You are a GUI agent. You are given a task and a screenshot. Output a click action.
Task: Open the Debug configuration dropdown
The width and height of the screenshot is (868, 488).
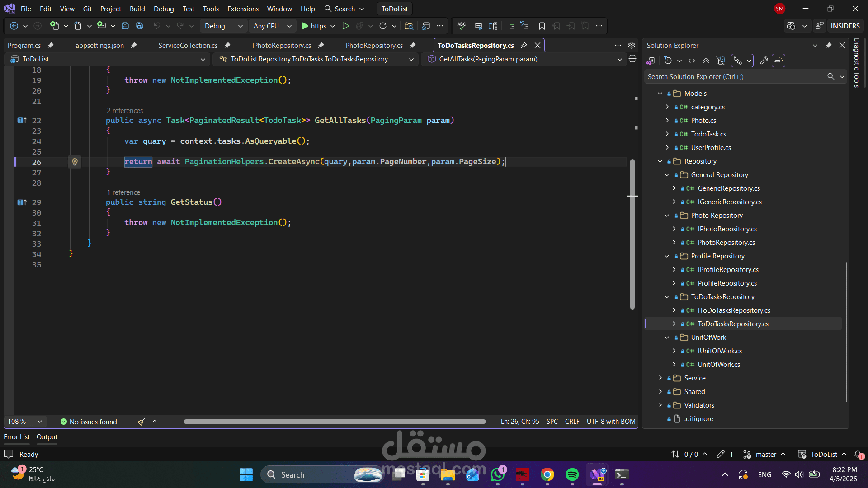(x=223, y=26)
